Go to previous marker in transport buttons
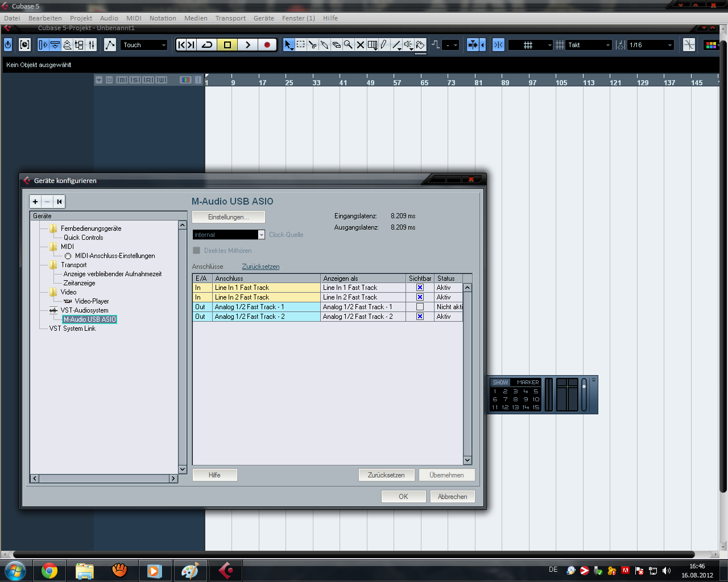This screenshot has height=582, width=728. (182, 45)
